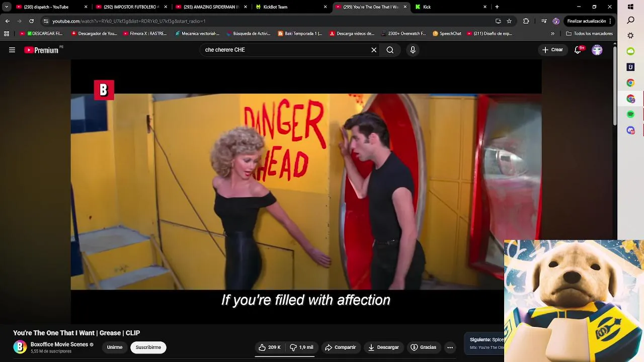Switch to the IMPOSTOR FUTBOLERO tab
This screenshot has width=644, height=362.
pos(131,7)
